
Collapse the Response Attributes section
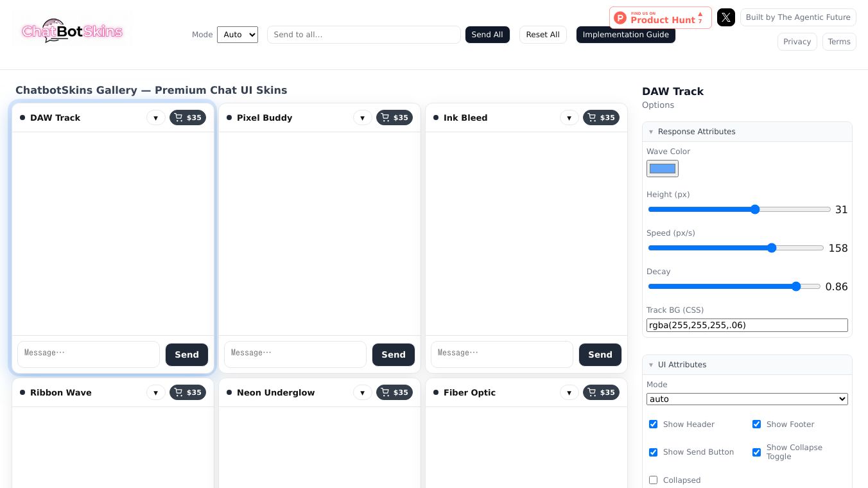pyautogui.click(x=747, y=132)
